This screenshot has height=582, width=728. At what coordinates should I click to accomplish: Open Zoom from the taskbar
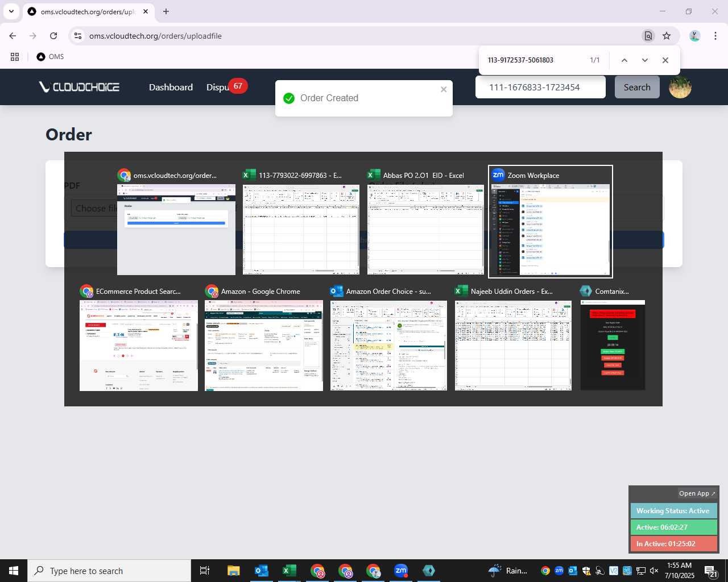pos(401,571)
